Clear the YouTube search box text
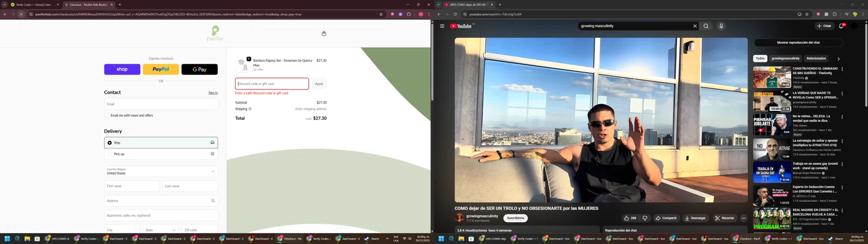Screen dimensions: 868x244 [695, 26]
